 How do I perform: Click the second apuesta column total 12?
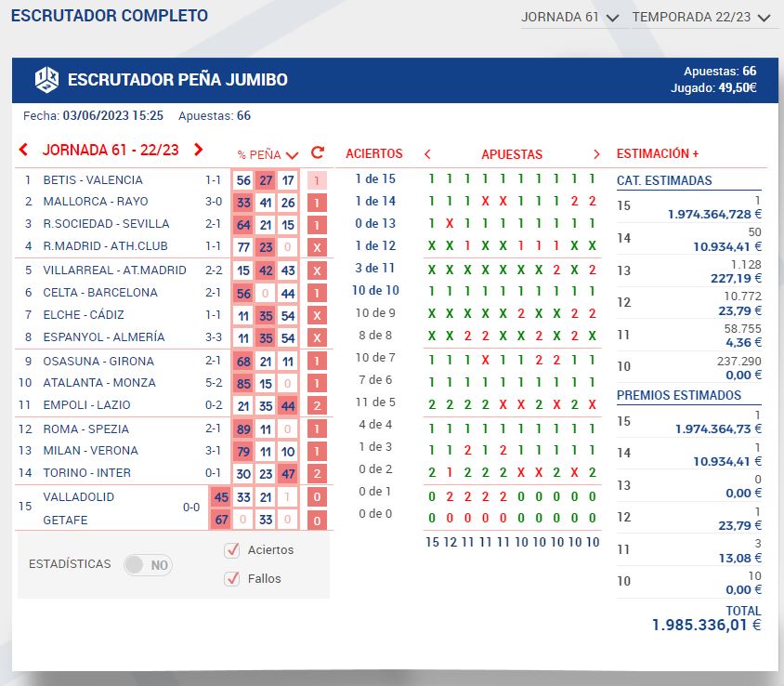click(x=450, y=543)
